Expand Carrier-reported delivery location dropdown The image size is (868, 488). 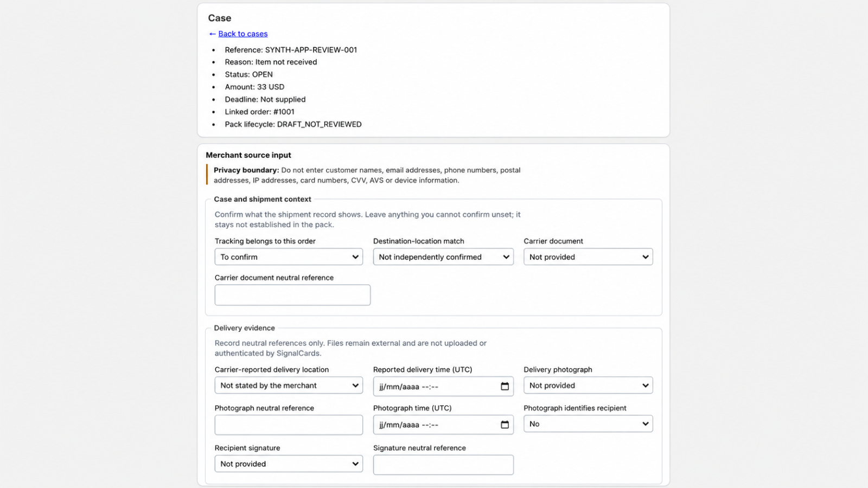coord(289,386)
